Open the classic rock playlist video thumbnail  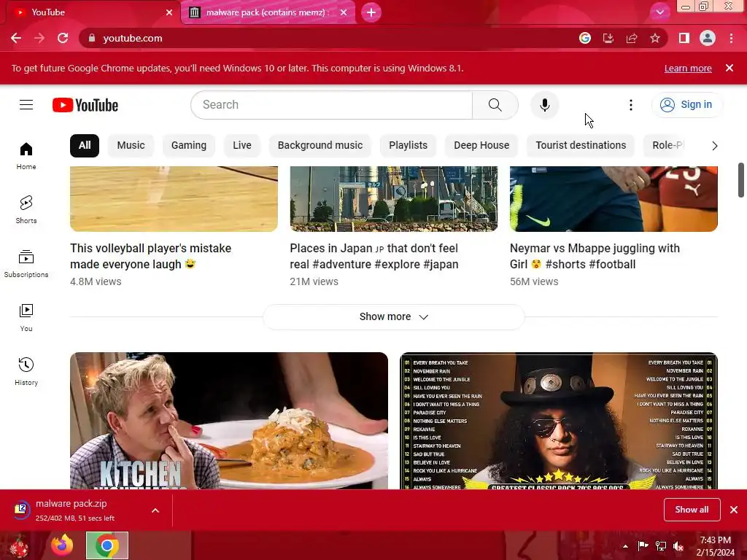[x=559, y=421]
